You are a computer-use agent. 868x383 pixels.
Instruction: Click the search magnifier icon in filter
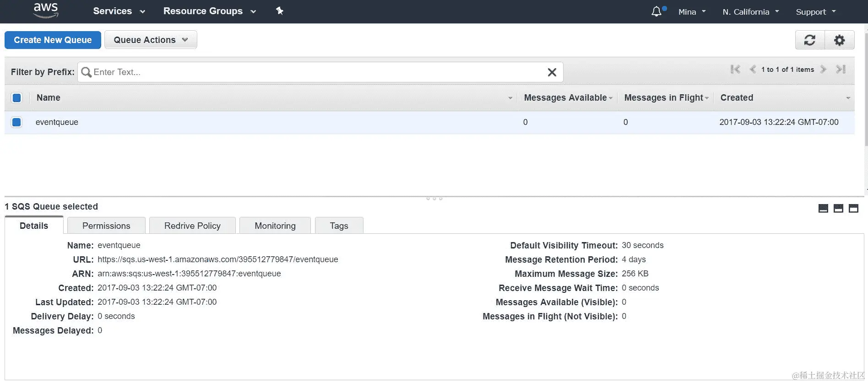tap(86, 72)
